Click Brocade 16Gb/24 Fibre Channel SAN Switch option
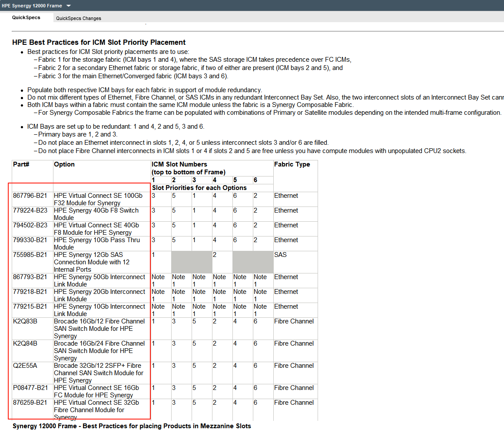The width and height of the screenshot is (504, 433). 99,351
